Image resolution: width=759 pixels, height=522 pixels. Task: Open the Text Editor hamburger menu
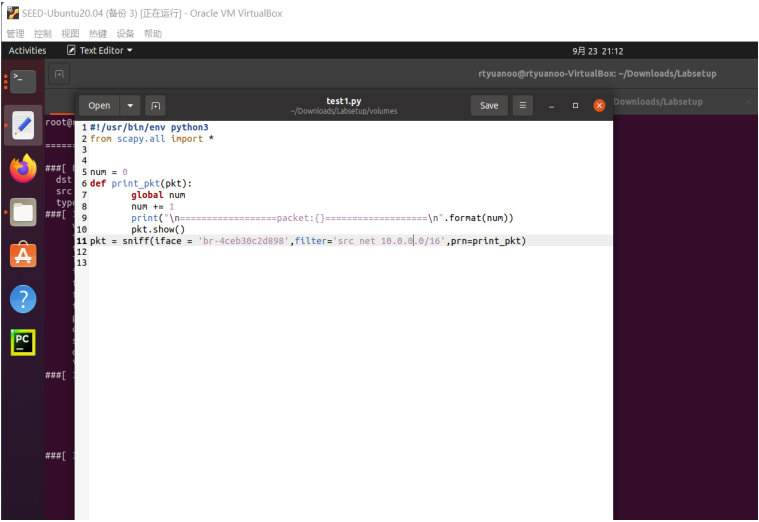click(522, 105)
